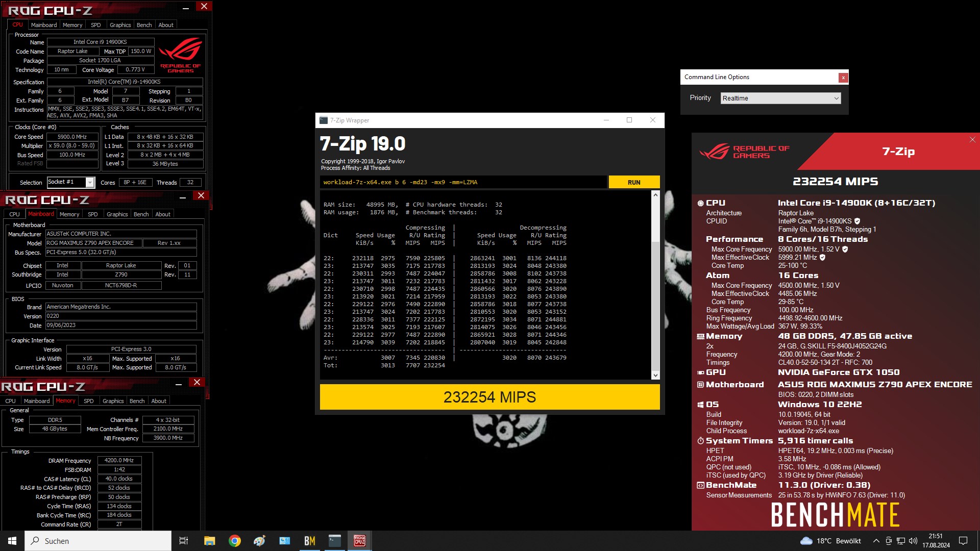This screenshot has height=551, width=980.
Task: Open Graphics tab in bottom CPU-Z window
Action: pos(113,401)
